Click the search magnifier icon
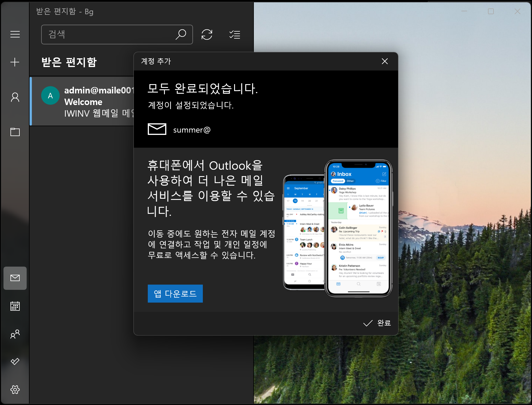The height and width of the screenshot is (405, 532). coord(181,34)
